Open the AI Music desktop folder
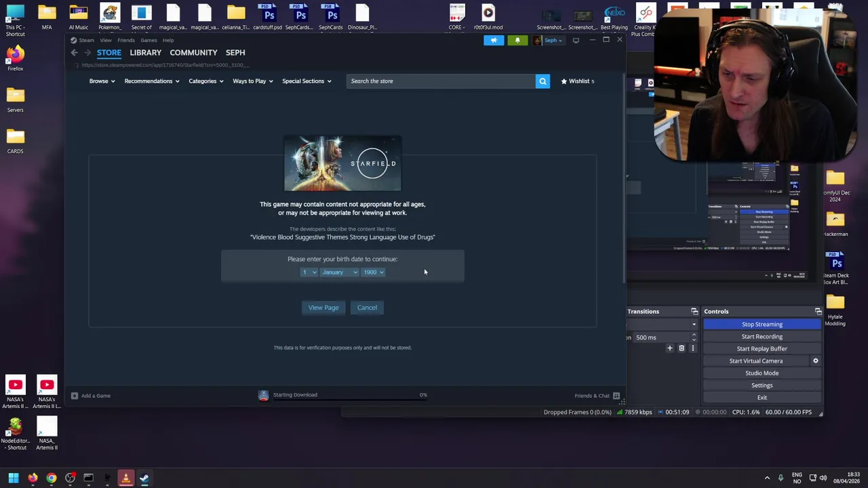Image resolution: width=868 pixels, height=488 pixels. pyautogui.click(x=79, y=17)
